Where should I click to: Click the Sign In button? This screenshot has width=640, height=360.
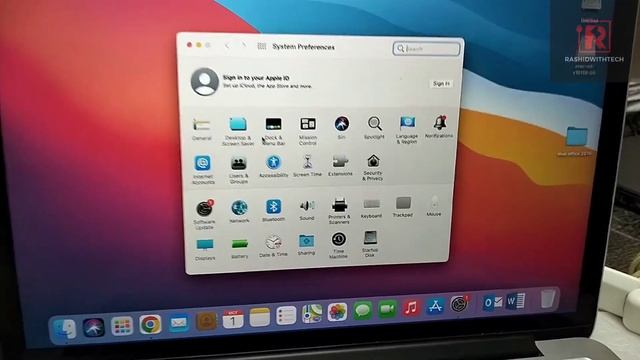coord(441,84)
